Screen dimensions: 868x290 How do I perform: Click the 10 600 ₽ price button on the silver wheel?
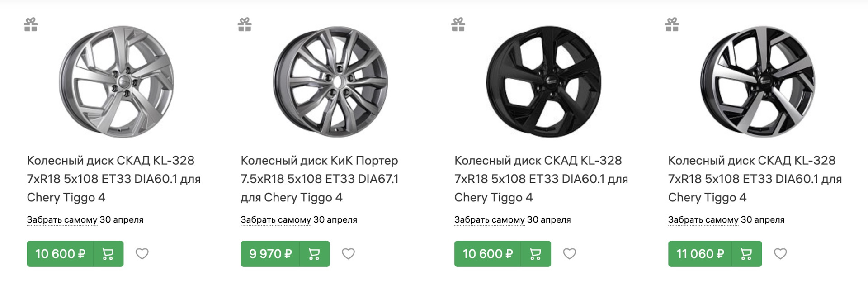(60, 254)
